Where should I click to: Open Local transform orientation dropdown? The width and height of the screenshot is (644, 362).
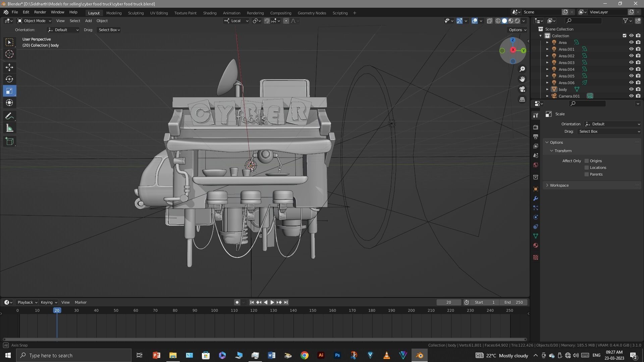pos(236,21)
